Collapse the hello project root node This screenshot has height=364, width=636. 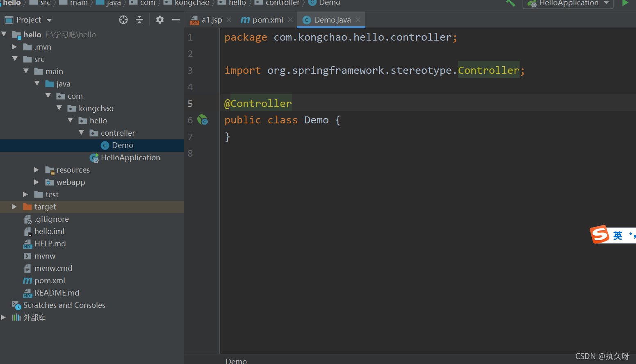pos(4,34)
